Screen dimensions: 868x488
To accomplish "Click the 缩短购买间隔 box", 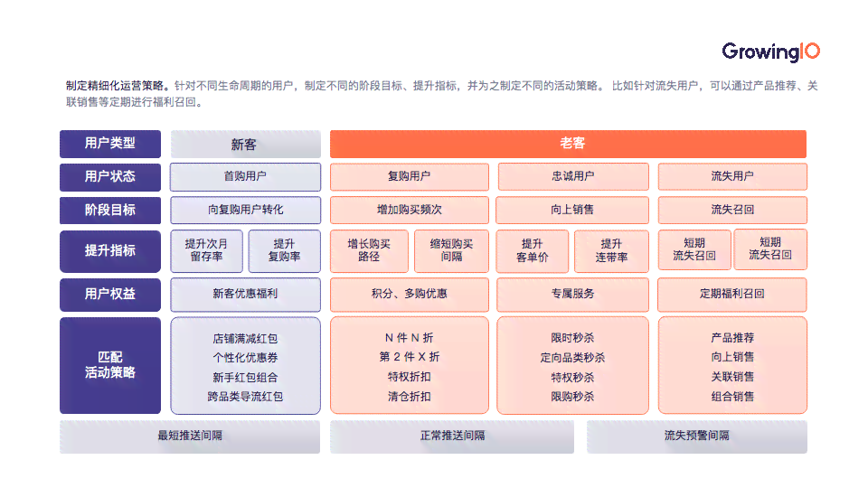I will click(x=452, y=251).
